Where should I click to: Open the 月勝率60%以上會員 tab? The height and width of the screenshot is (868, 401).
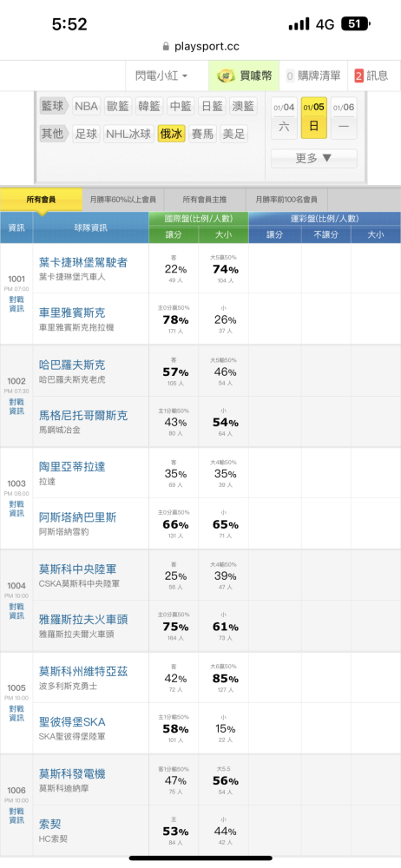pos(123,200)
